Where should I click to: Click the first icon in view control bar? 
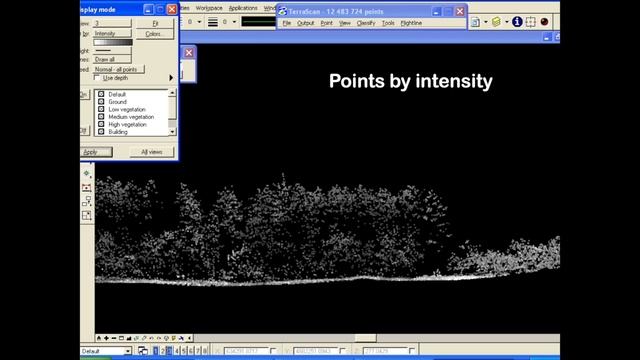pyautogui.click(x=99, y=338)
